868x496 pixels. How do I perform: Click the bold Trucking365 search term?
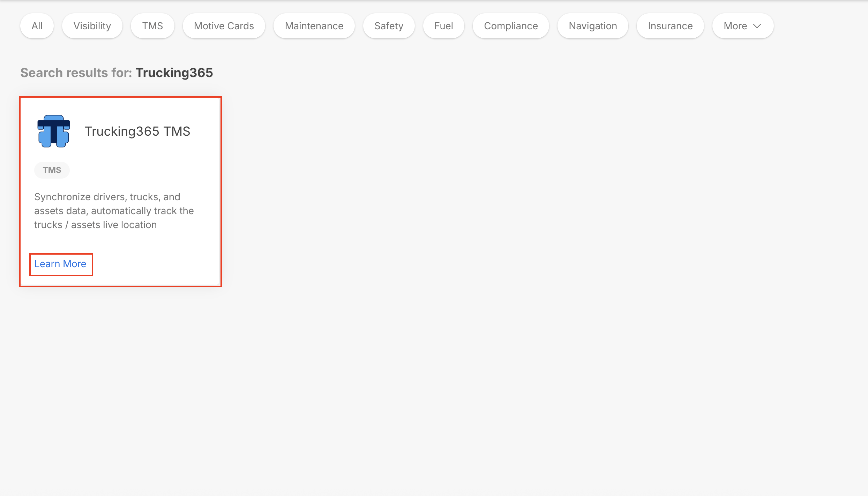click(x=174, y=73)
